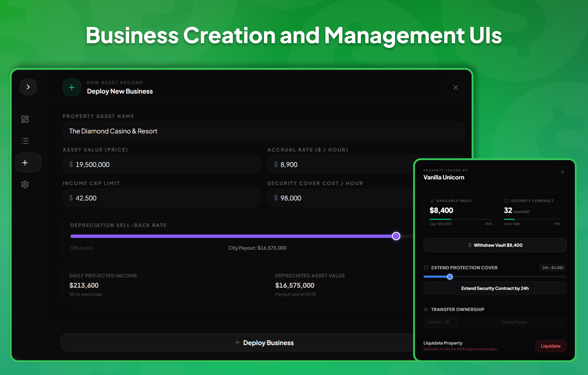Click the Asset Value price field
588x375 pixels.
pos(161,164)
